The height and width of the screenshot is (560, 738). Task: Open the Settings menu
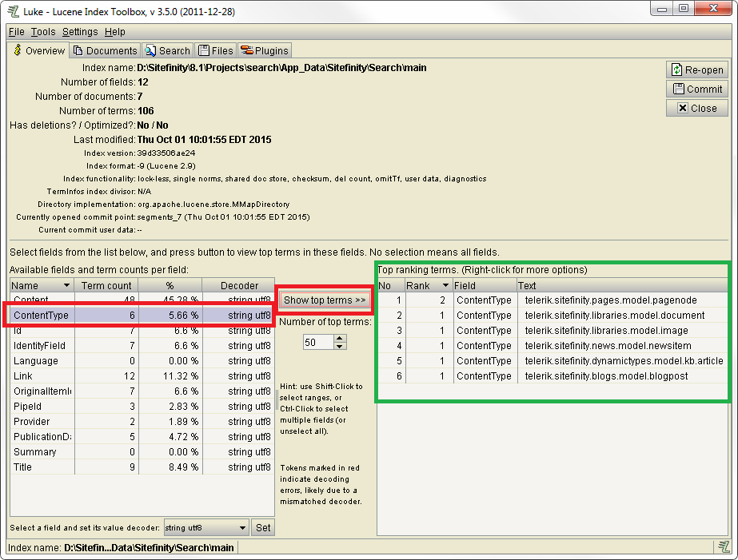[x=80, y=32]
